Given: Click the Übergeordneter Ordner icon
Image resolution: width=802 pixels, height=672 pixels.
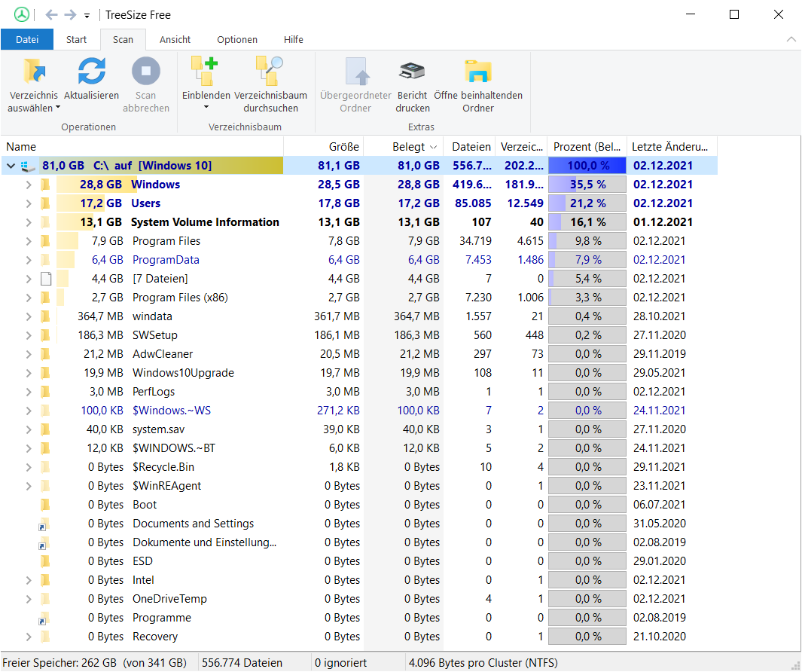Looking at the screenshot, I should click(356, 71).
